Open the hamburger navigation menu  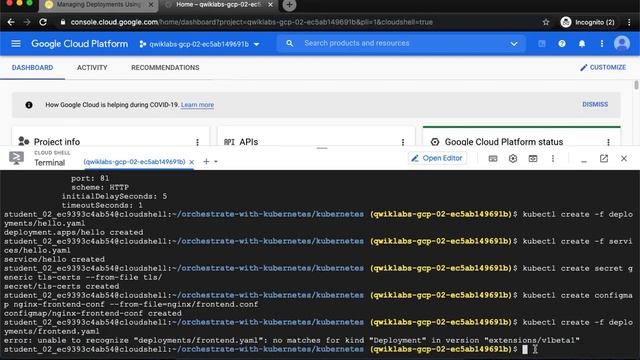(16, 43)
